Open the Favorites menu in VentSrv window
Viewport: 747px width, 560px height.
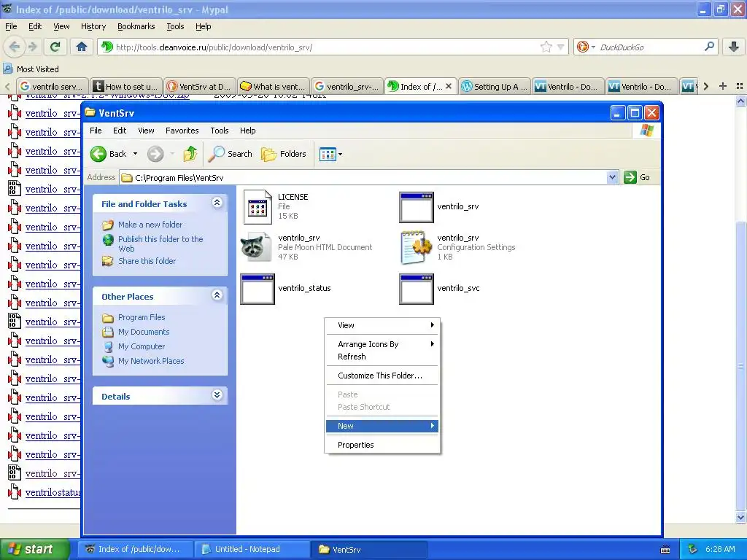coord(182,131)
